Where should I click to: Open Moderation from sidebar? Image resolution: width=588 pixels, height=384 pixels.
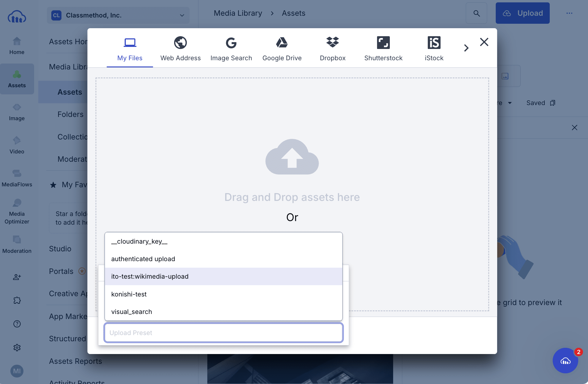point(17,245)
